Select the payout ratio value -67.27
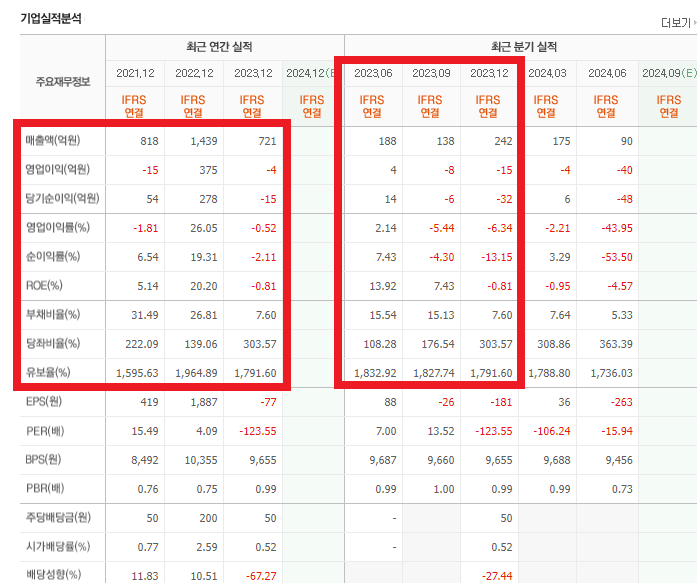This screenshot has width=697, height=583. click(261, 576)
